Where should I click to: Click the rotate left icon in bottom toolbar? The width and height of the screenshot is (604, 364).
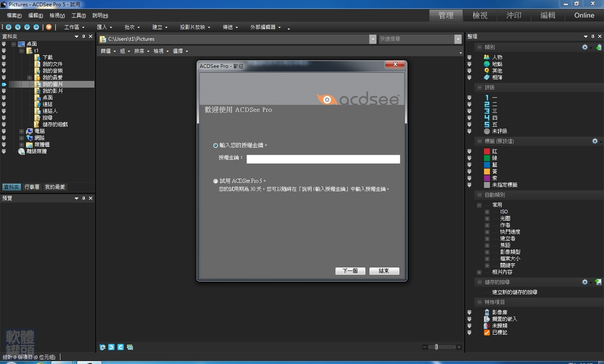coord(111,347)
